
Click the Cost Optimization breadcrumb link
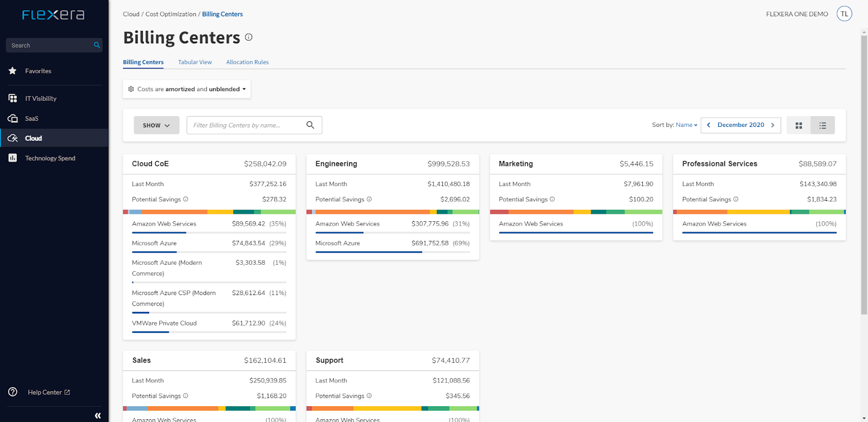point(171,14)
